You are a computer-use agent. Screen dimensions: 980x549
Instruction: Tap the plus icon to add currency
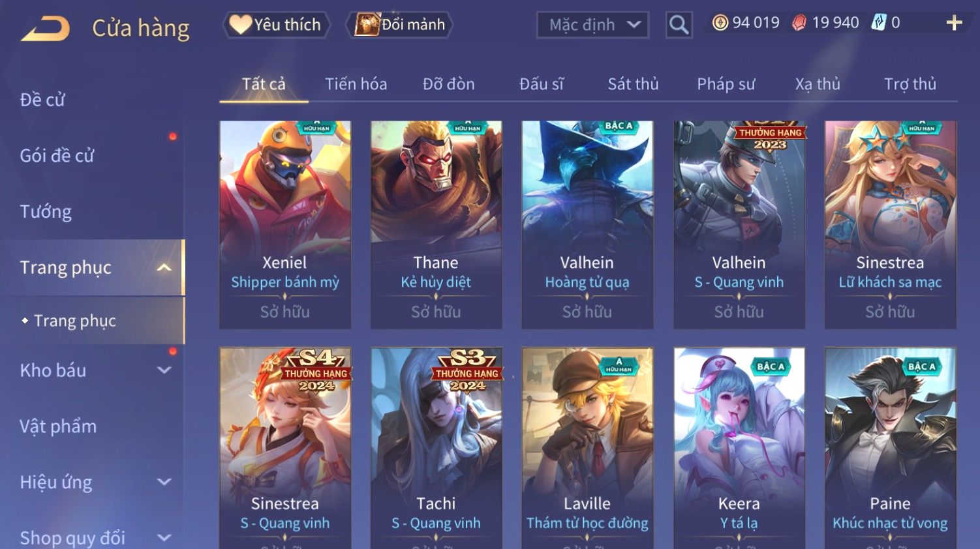954,23
